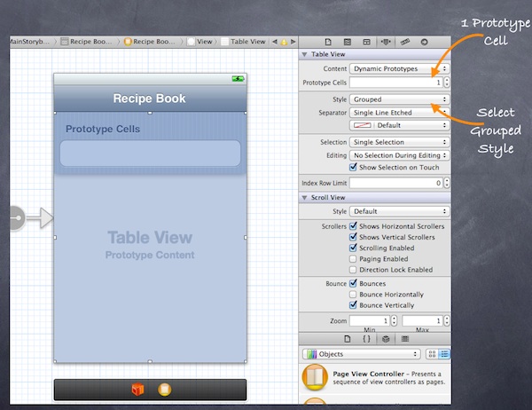Click Table View in the jump bar
Viewport: 532px width, 410px height.
pyautogui.click(x=246, y=42)
